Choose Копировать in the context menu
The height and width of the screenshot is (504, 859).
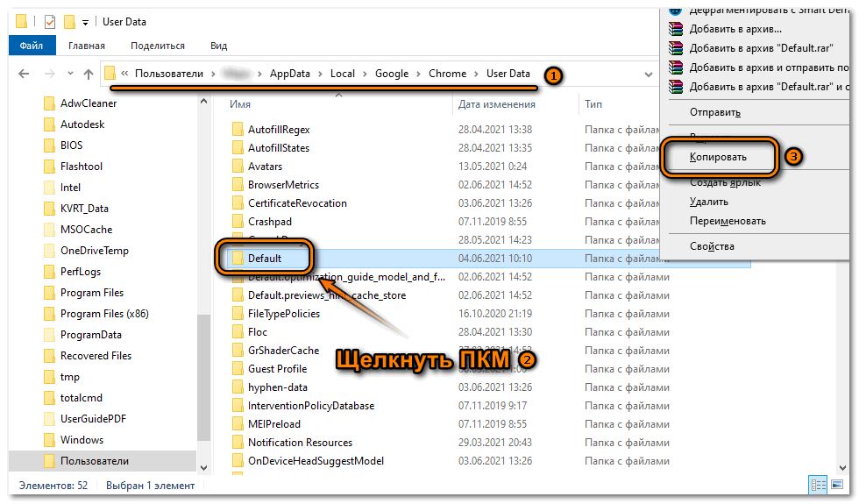718,157
